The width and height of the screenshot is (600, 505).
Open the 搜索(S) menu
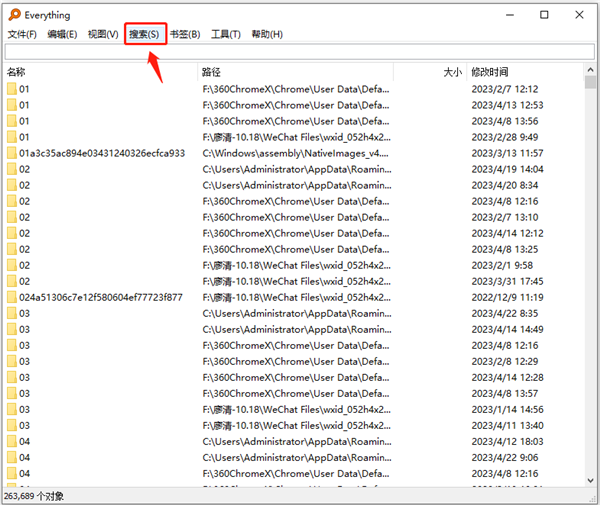point(144,34)
